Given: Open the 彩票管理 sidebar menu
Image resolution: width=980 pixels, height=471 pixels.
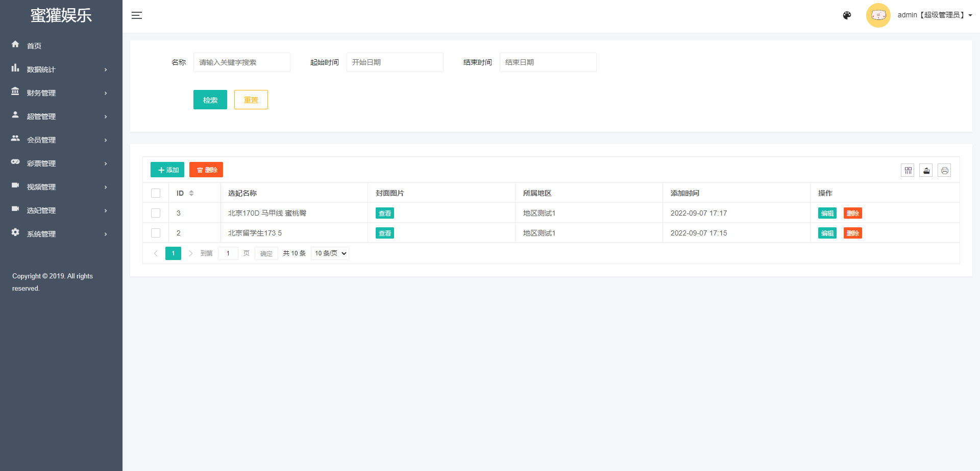Looking at the screenshot, I should click(x=60, y=163).
